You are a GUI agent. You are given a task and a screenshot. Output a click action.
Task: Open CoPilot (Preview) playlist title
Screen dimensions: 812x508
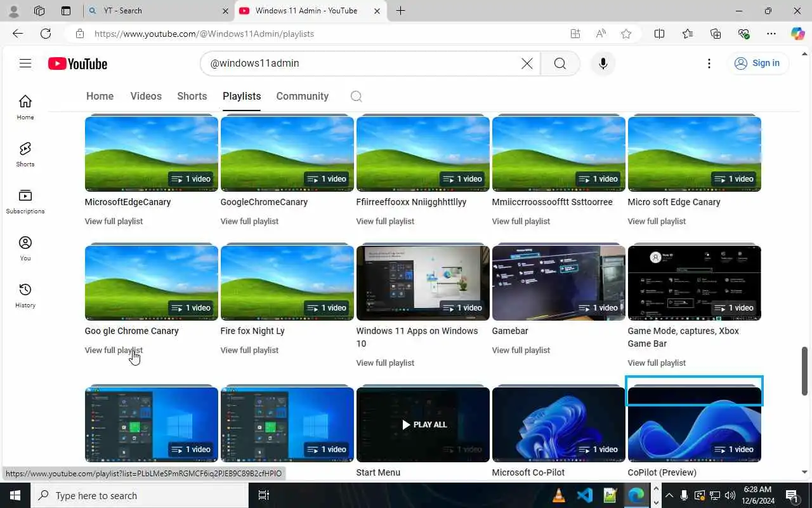(x=662, y=472)
